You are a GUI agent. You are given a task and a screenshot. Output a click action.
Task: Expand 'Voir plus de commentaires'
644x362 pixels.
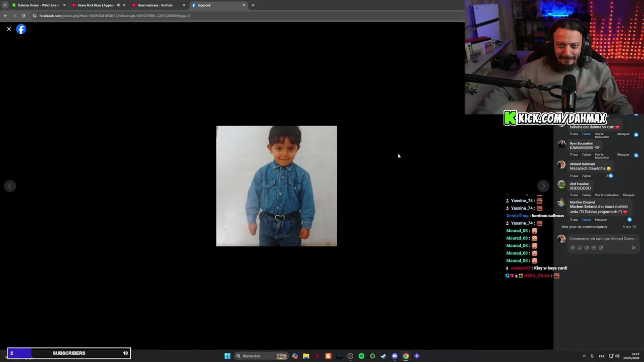[584, 227]
